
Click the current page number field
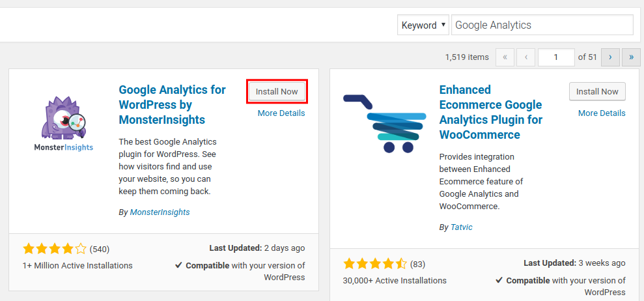[556, 57]
